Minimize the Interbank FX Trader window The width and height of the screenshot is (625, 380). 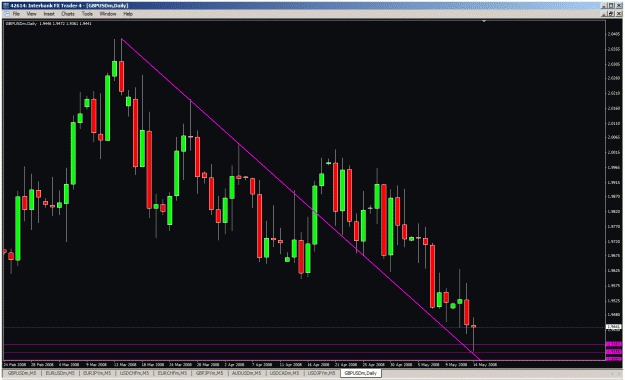click(605, 6)
